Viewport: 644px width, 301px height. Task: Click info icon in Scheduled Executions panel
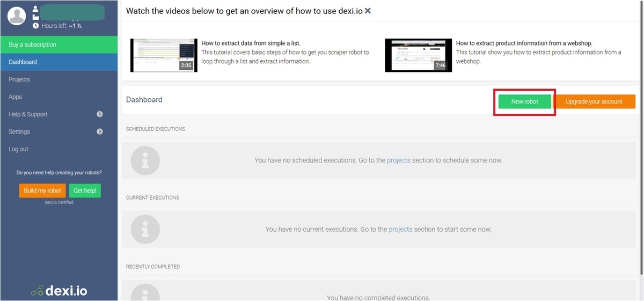coord(145,160)
